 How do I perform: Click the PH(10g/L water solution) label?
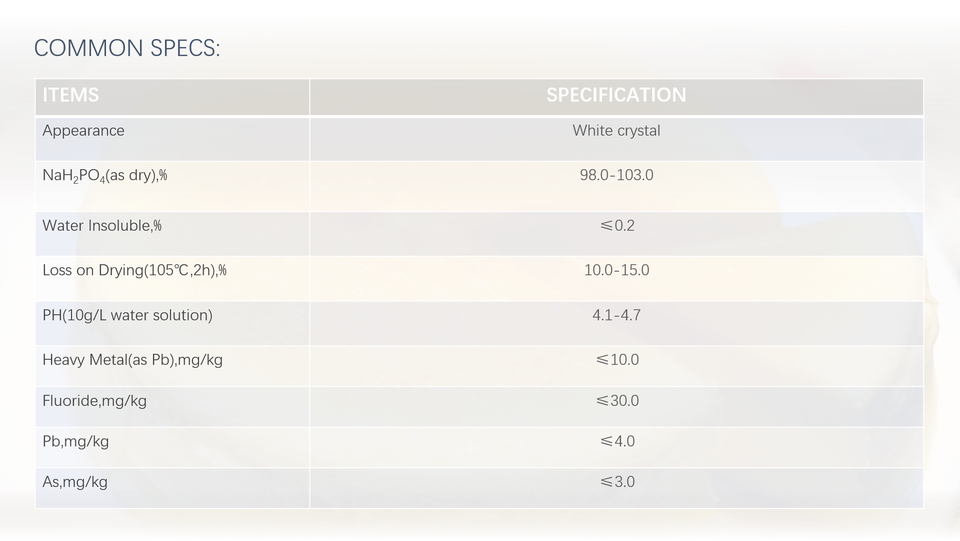point(127,315)
